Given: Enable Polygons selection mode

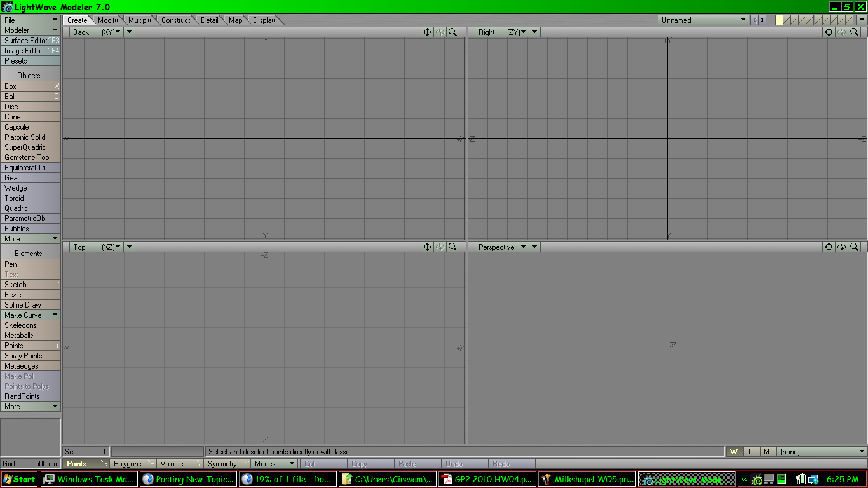Looking at the screenshot, I should (x=133, y=464).
